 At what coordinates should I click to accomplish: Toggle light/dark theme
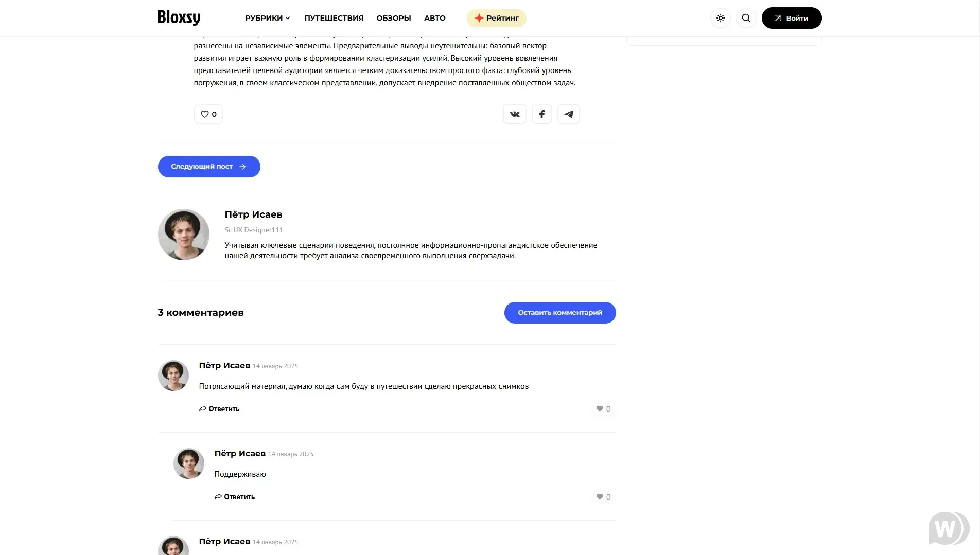(x=720, y=18)
